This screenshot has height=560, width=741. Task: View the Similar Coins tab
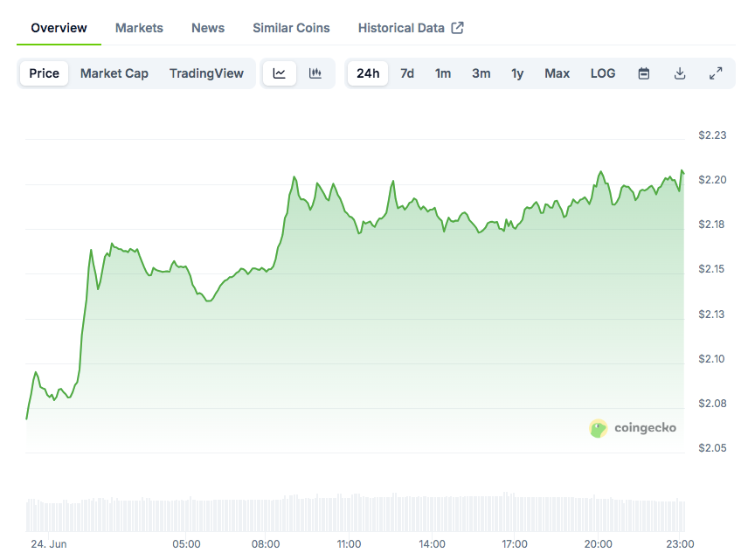(291, 28)
